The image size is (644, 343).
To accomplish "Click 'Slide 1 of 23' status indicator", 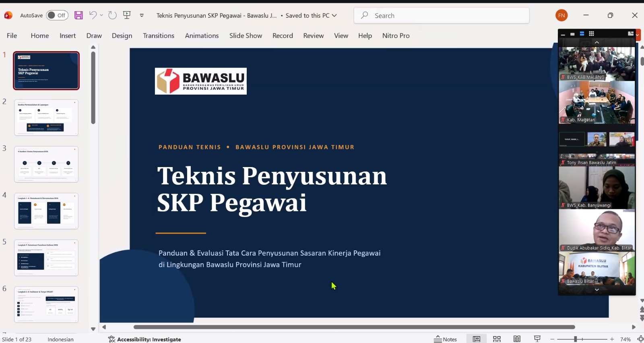I will 17,339.
